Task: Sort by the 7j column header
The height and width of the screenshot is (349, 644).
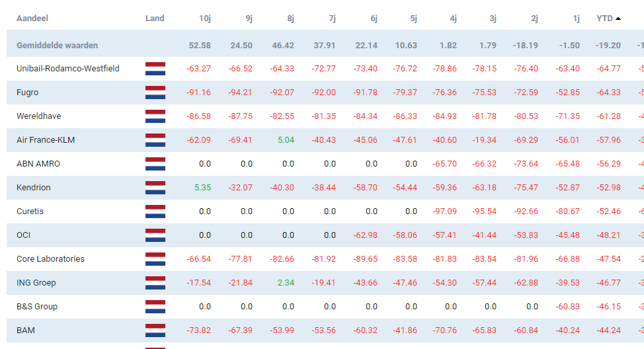Action: 333,18
